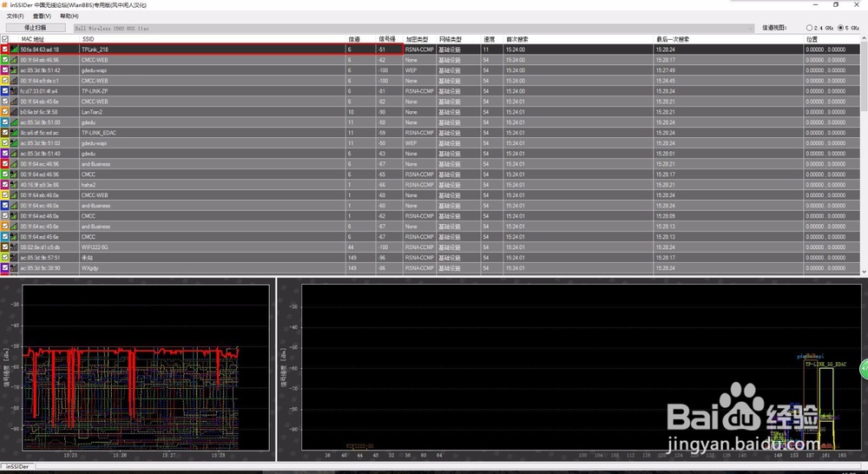The height and width of the screenshot is (474, 868).
Task: Sort by the SSID column header
Action: click(213, 39)
